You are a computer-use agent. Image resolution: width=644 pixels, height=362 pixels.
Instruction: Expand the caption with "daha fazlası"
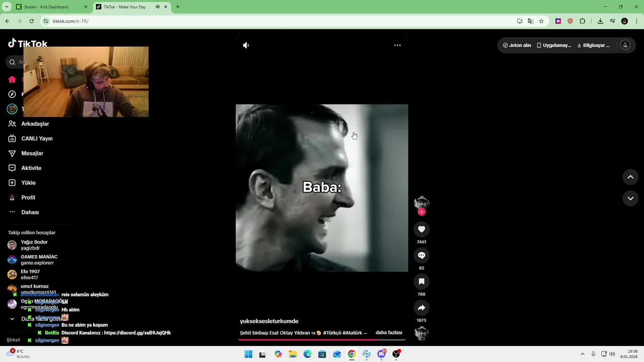(x=389, y=333)
